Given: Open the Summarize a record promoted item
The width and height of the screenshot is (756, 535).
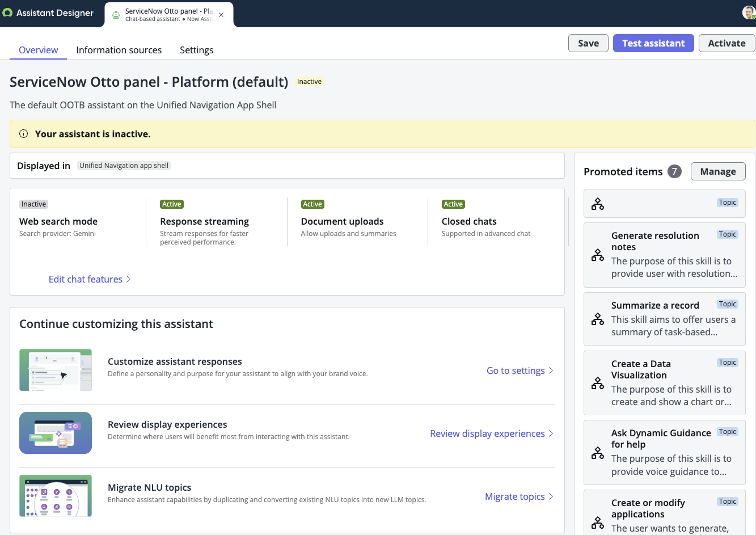Looking at the screenshot, I should [665, 319].
